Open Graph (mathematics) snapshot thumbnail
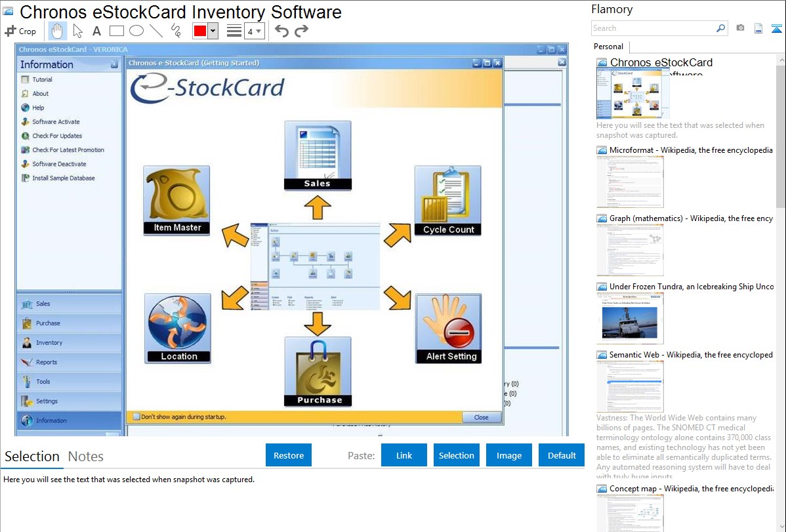Viewport: 786px width, 532px height. pos(630,250)
